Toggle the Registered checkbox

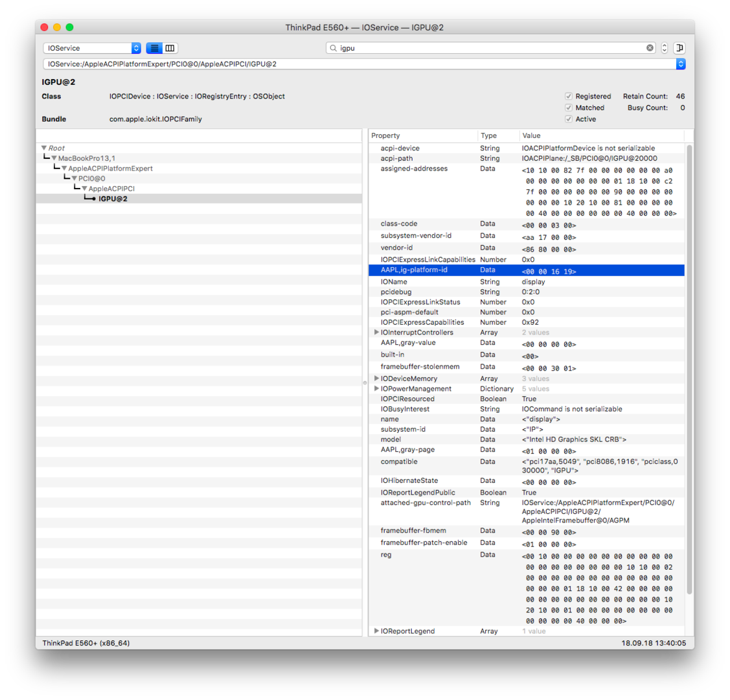[x=569, y=96]
